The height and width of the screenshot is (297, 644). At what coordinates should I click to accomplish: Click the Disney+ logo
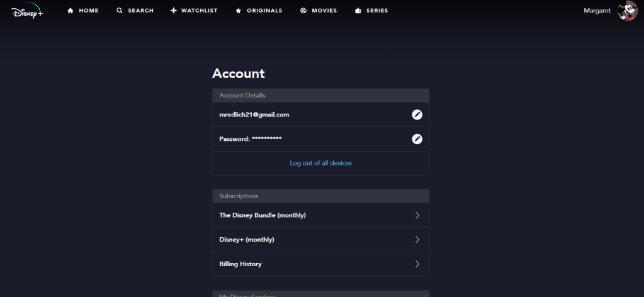tap(26, 11)
